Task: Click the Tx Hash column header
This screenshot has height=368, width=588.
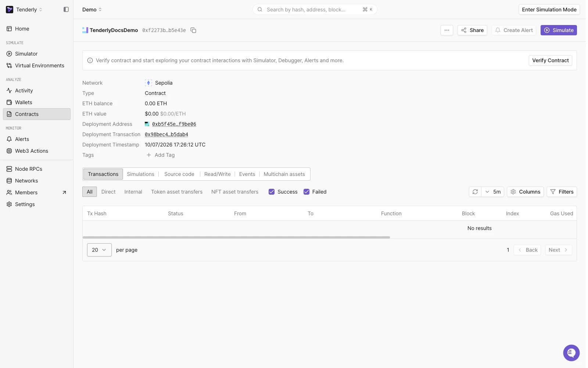Action: tap(97, 213)
